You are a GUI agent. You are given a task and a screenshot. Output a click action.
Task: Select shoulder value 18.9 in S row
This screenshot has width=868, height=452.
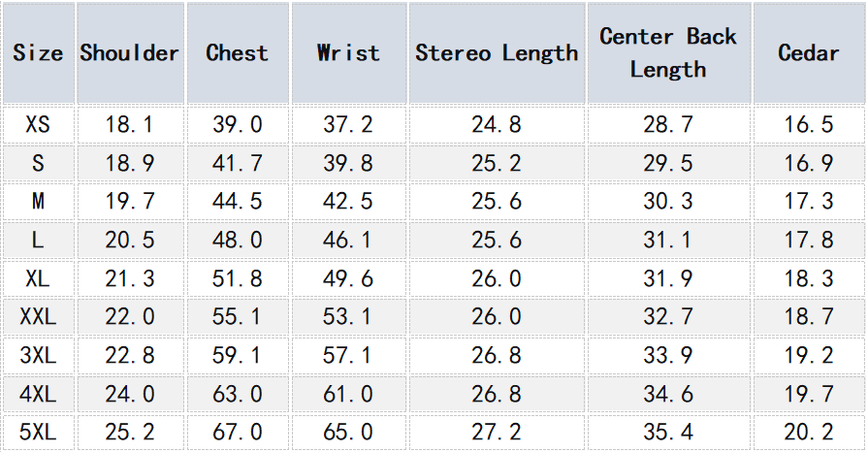tap(130, 164)
